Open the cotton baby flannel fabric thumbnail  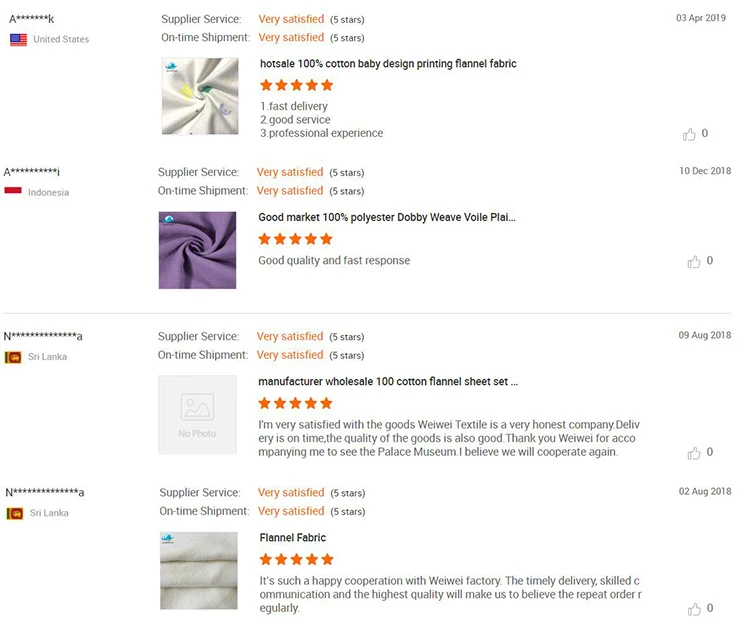click(x=199, y=96)
